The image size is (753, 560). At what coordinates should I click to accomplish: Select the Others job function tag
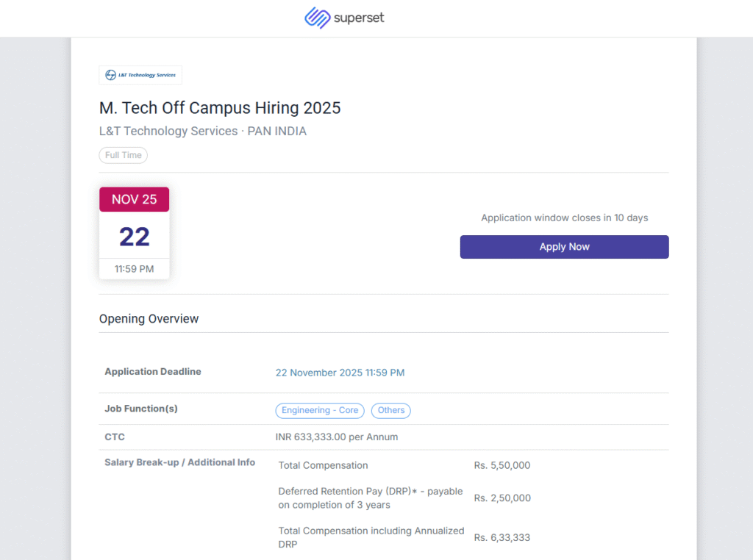tap(390, 411)
